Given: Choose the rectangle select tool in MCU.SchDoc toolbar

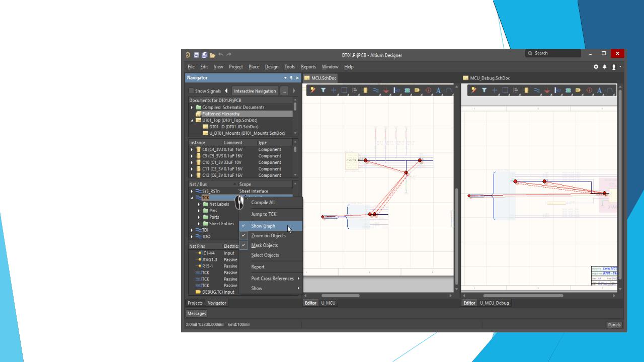Looking at the screenshot, I should point(344,90).
